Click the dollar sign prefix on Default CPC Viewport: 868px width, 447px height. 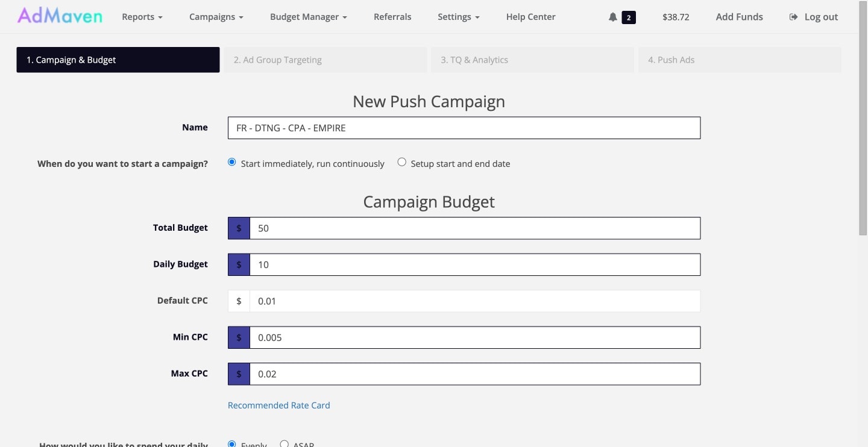pos(238,300)
